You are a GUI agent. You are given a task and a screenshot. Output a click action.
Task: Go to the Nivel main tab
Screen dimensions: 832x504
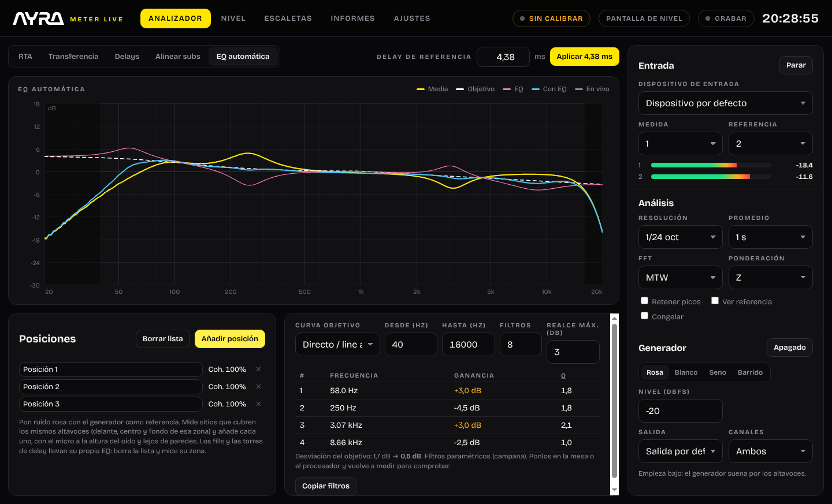[233, 18]
